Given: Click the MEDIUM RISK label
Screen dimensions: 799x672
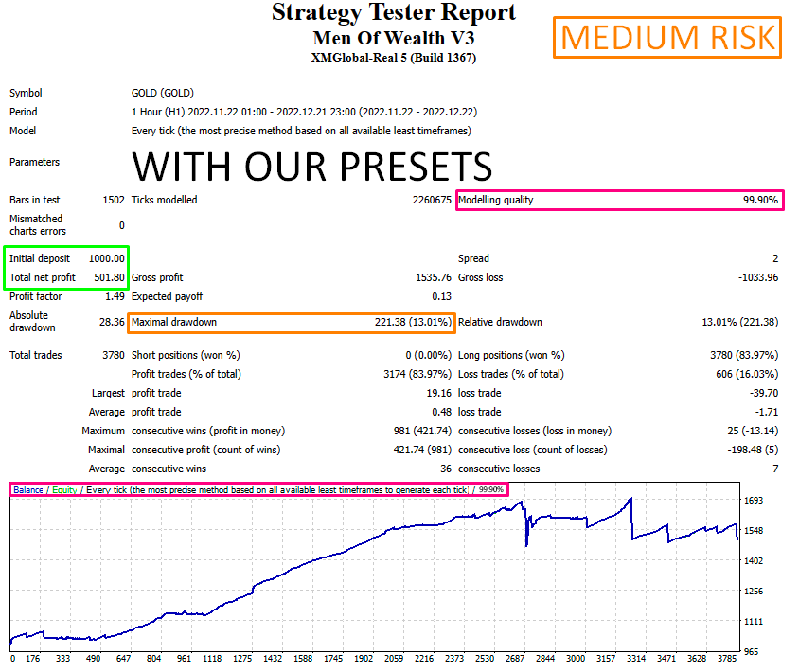Looking at the screenshot, I should pyautogui.click(x=667, y=38).
